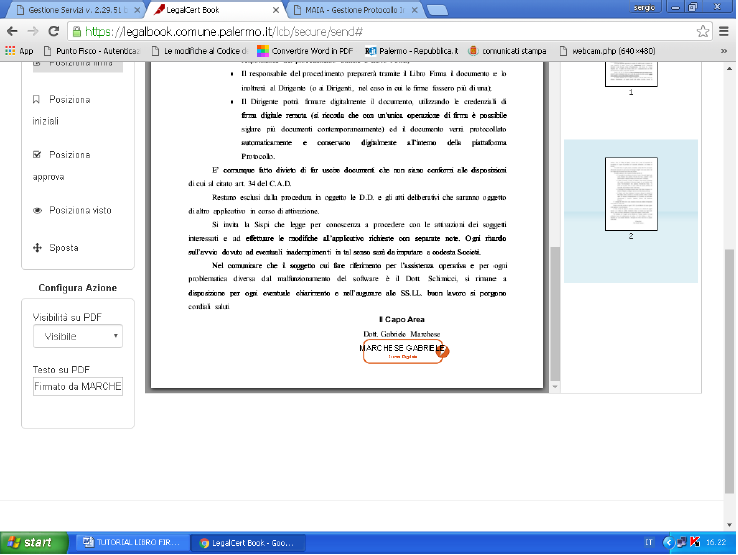
Task: Open 'Convertire Word in PDF' bookmark
Action: tap(305, 51)
